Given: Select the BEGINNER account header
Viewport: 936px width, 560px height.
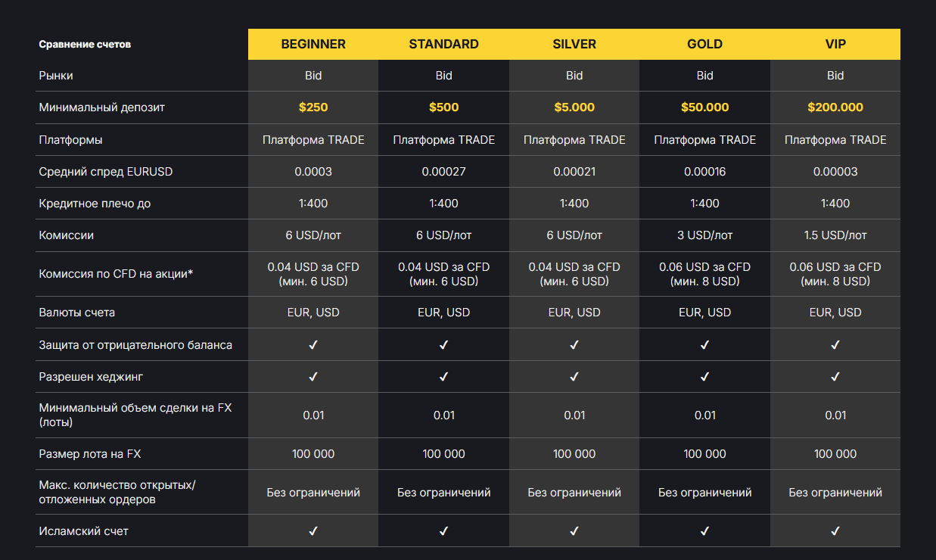Looking at the screenshot, I should pyautogui.click(x=313, y=44).
